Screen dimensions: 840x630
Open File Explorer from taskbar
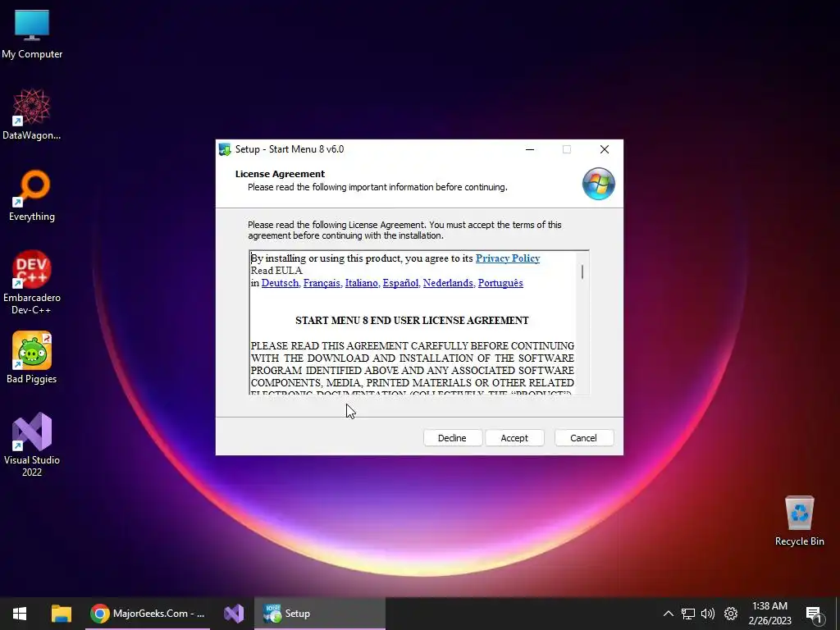click(x=61, y=614)
